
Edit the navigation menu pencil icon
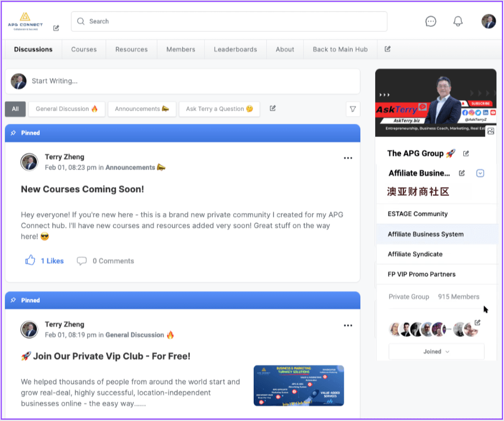[387, 49]
